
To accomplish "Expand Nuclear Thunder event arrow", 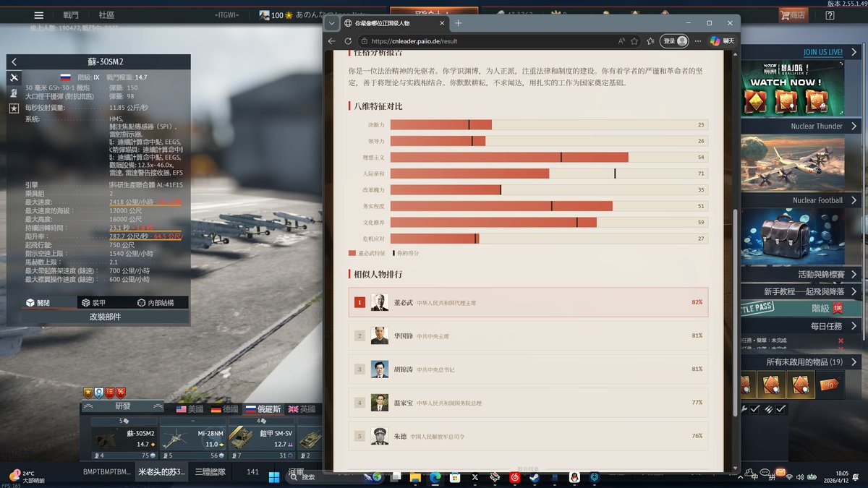I will pos(854,126).
